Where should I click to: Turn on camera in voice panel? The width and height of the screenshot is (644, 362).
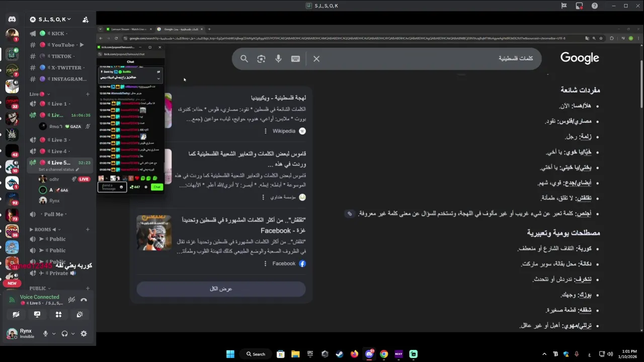16,314
